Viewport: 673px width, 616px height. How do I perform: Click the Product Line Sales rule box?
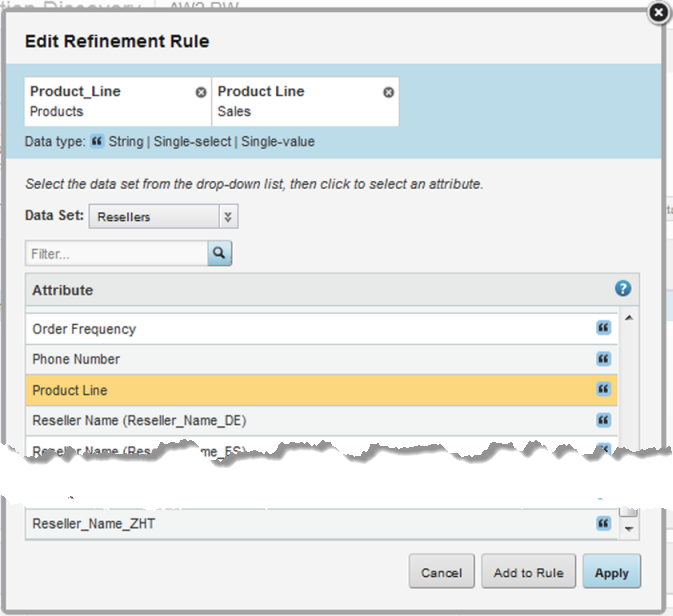pyautogui.click(x=306, y=102)
